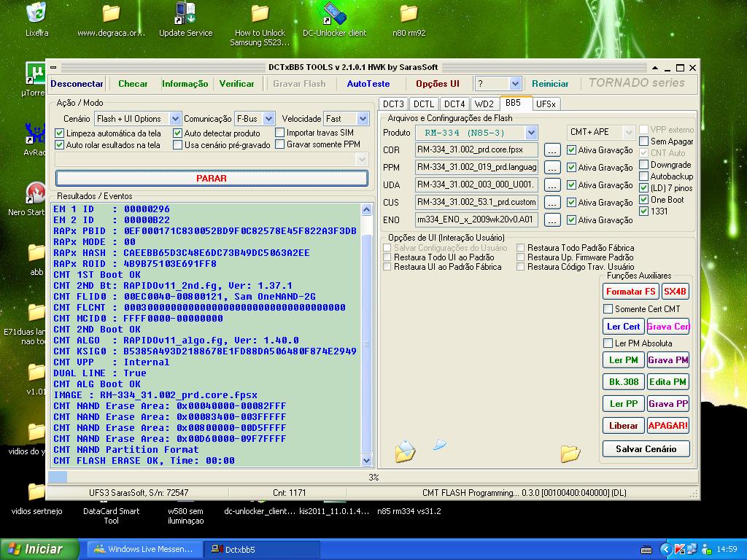This screenshot has height=560, width=747.
Task: Click results log scrollbar down arrow
Action: pyautogui.click(x=366, y=460)
